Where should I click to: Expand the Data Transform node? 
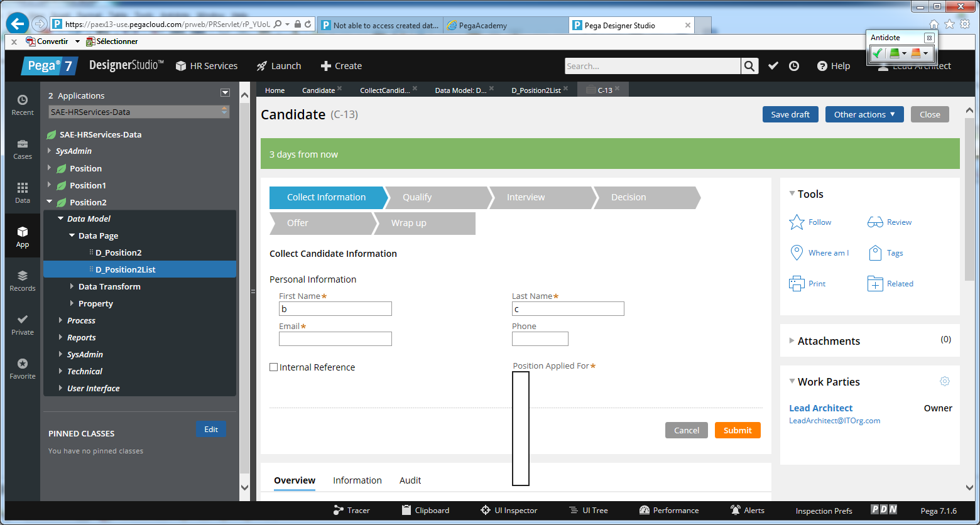point(72,286)
